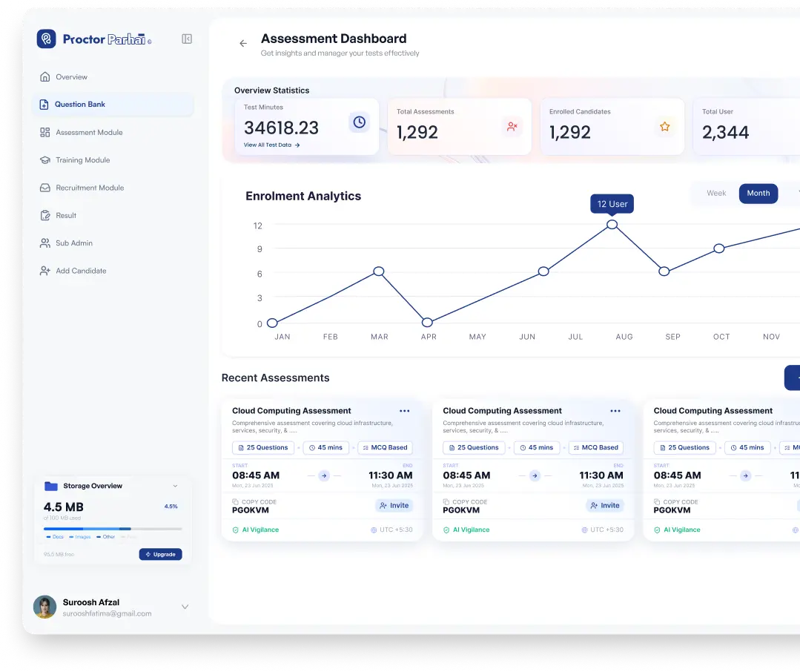This screenshot has width=800, height=672.
Task: Click Invite on the second assessment card
Action: (605, 506)
